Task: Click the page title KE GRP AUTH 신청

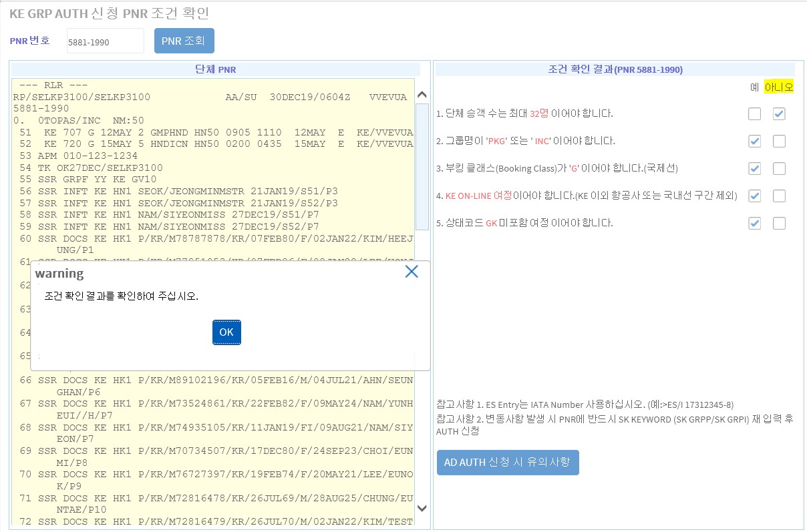Action: click(110, 13)
